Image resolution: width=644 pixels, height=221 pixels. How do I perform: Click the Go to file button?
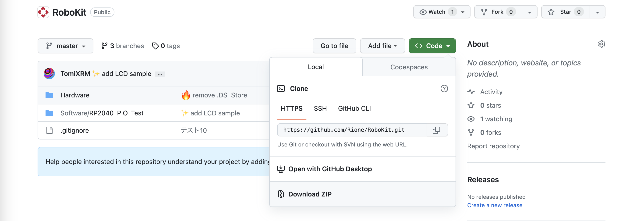click(334, 46)
